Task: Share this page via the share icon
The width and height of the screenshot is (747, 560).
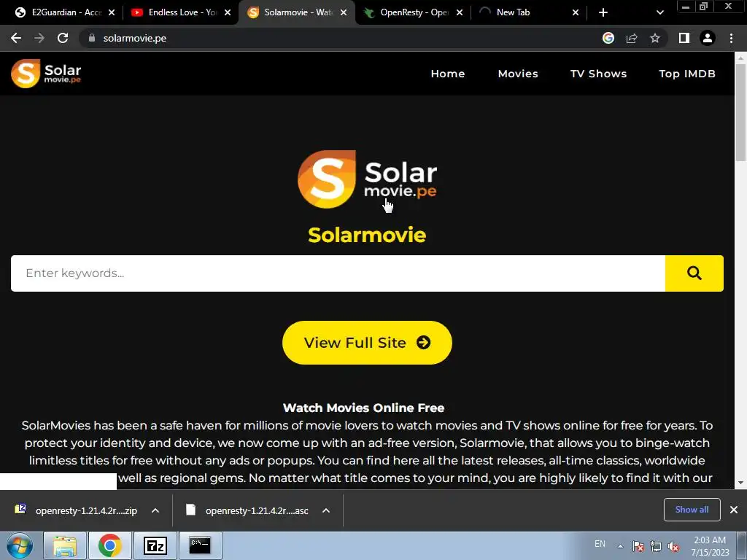Action: pos(632,38)
